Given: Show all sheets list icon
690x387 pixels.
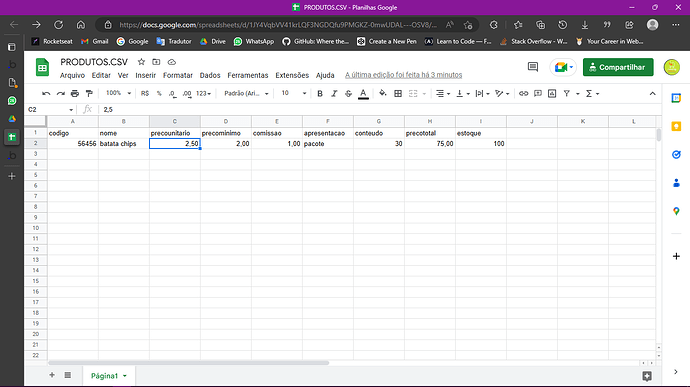Looking at the screenshot, I should coord(68,375).
